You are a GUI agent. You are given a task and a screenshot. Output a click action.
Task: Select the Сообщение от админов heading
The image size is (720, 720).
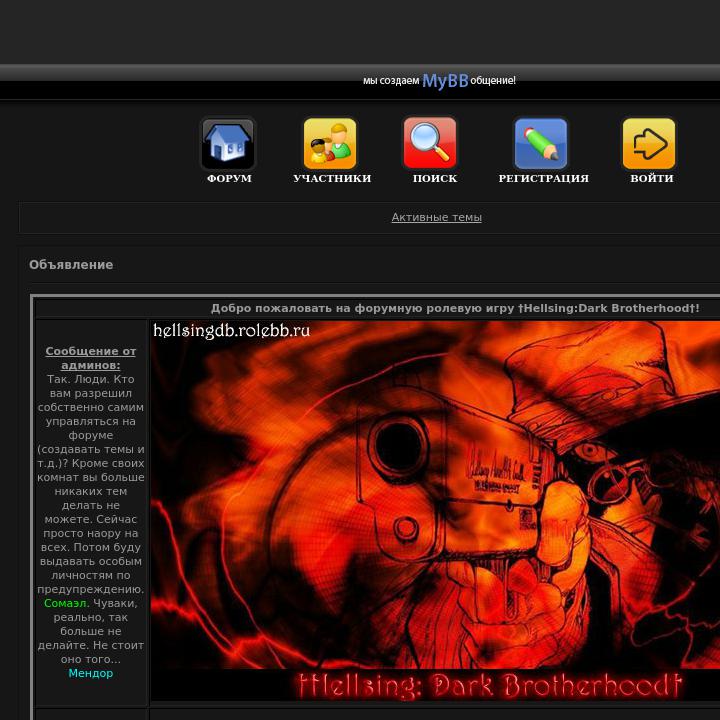pos(90,358)
